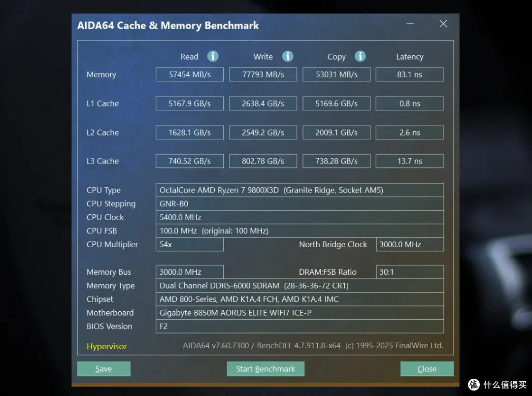532x396 pixels.
Task: Start Benchmark button
Action: pyautogui.click(x=266, y=369)
